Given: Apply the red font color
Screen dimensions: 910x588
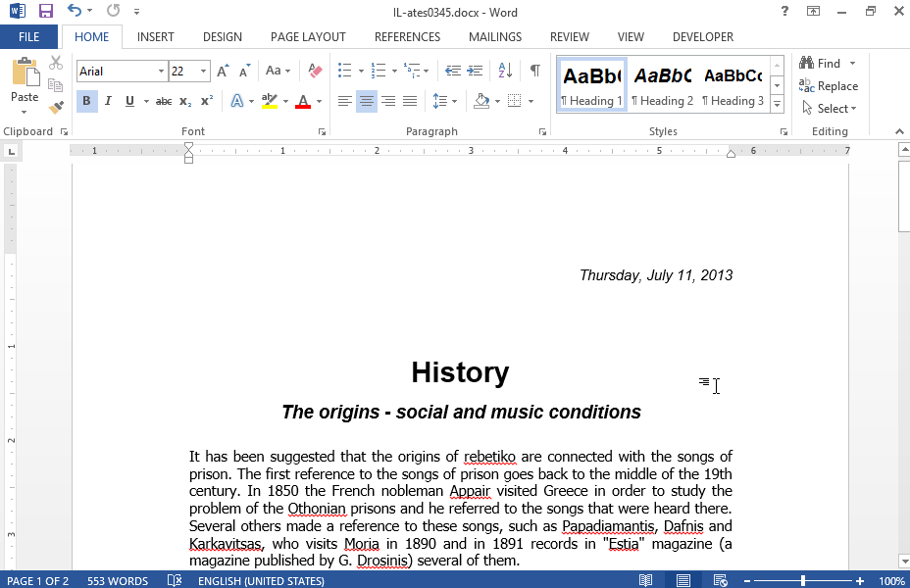Looking at the screenshot, I should 303,102.
